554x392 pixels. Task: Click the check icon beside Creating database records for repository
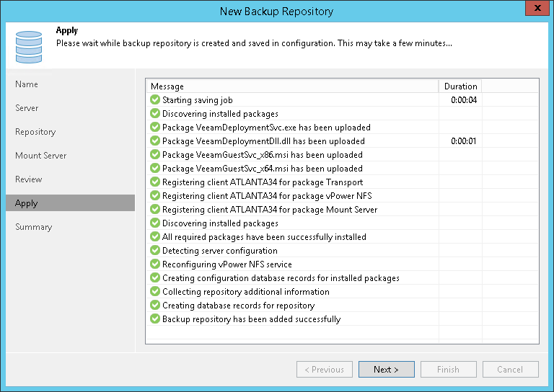click(155, 305)
